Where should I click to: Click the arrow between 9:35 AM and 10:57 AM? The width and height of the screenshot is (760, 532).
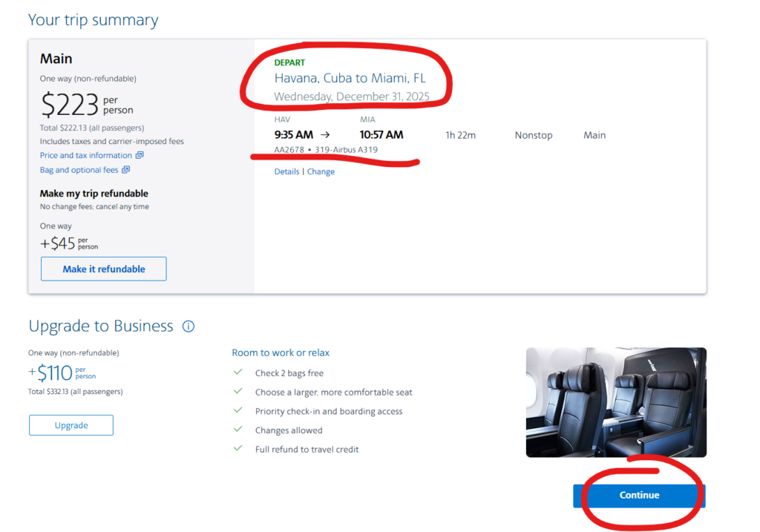click(325, 135)
